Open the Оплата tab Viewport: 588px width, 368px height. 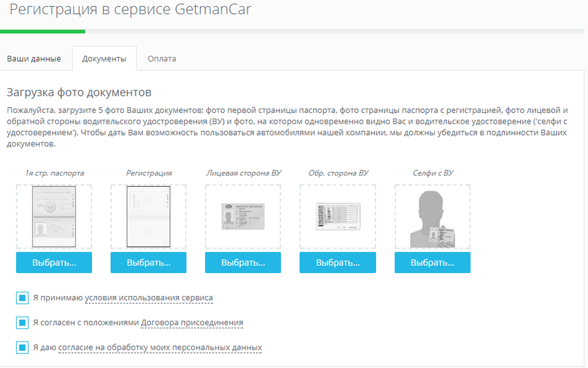coord(162,59)
